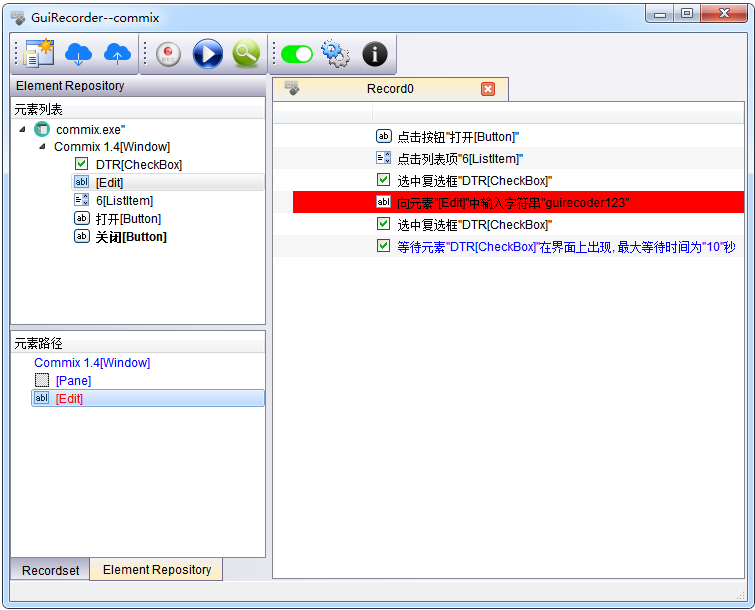Select the red highlighted guirecoder123 input step
Screen dimensions: 755x610
click(x=518, y=202)
